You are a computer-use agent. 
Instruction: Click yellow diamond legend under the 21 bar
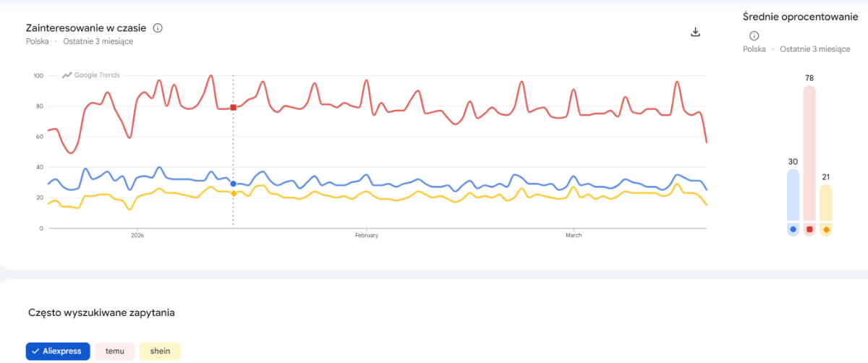[x=826, y=230]
